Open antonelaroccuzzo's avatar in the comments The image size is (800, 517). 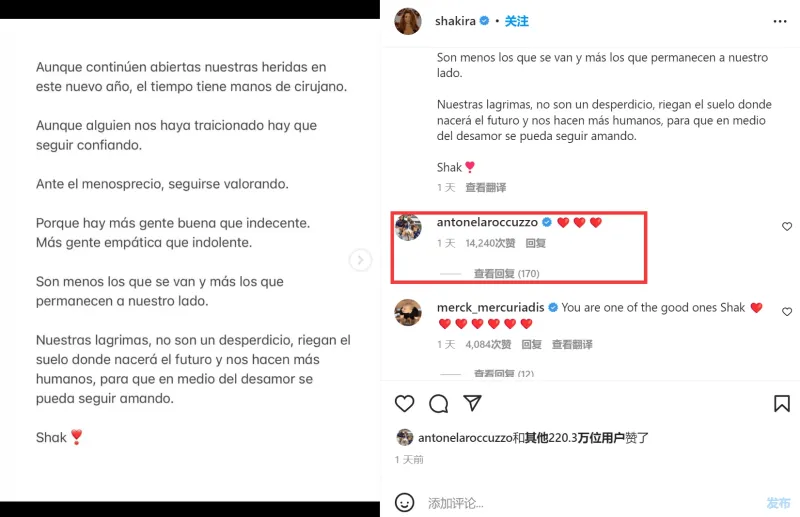click(408, 228)
